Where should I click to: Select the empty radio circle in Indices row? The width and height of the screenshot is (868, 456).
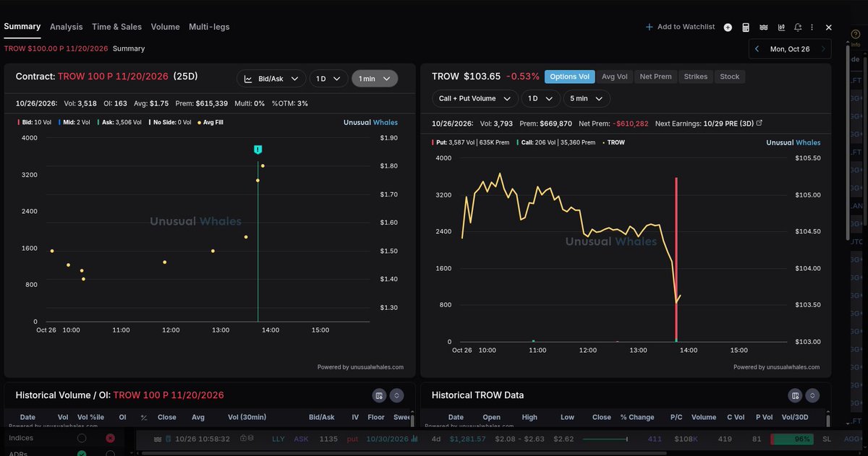point(82,438)
